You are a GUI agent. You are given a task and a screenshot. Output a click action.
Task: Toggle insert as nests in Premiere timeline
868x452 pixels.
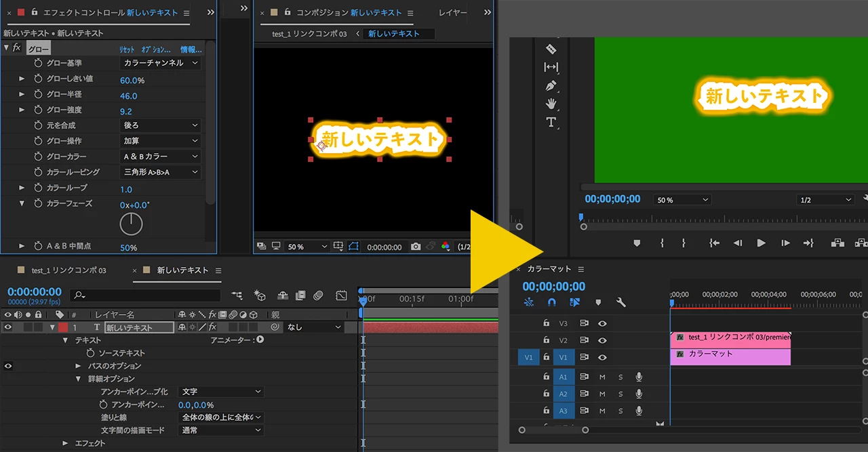[529, 302]
